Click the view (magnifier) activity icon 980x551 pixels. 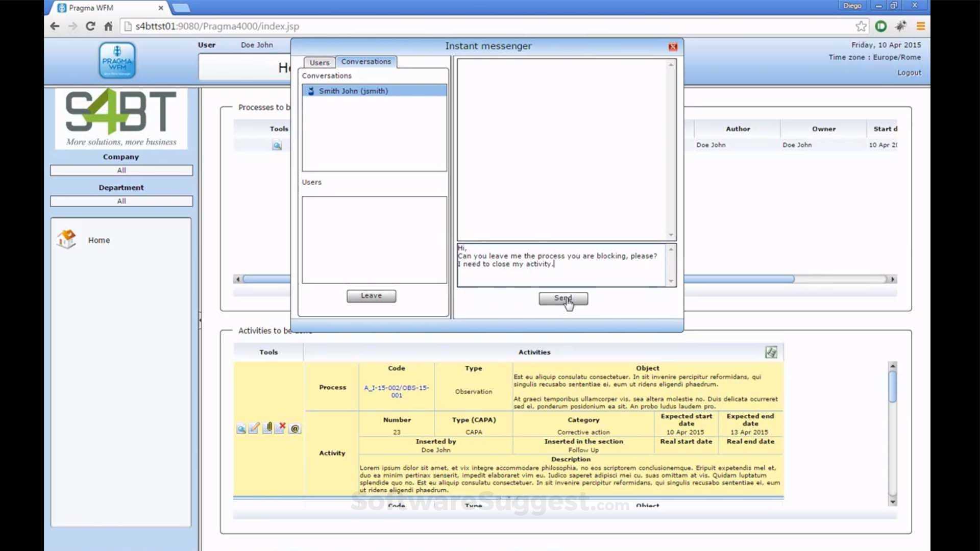pyautogui.click(x=241, y=429)
